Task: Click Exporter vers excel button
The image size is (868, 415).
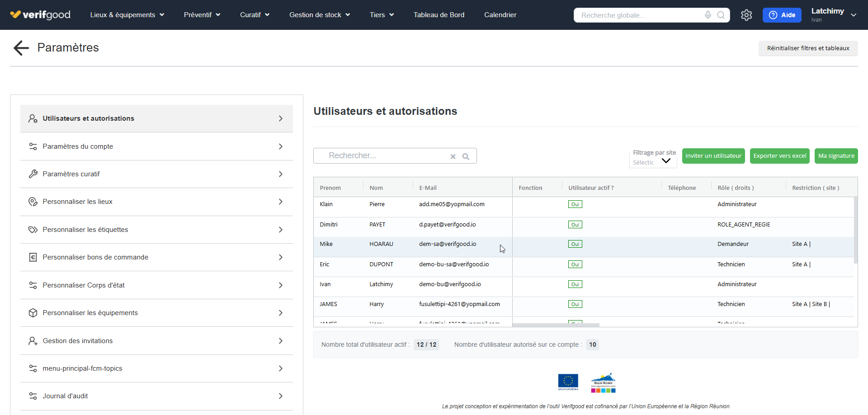Action: tap(779, 156)
